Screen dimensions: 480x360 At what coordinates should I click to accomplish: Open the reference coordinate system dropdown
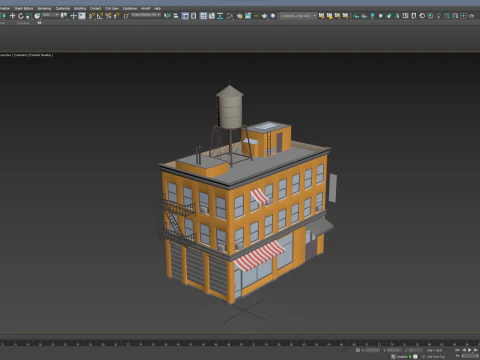pyautogui.click(x=51, y=15)
